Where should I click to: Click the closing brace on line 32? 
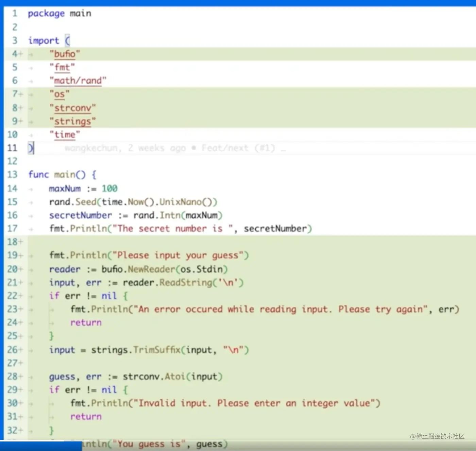(52, 430)
